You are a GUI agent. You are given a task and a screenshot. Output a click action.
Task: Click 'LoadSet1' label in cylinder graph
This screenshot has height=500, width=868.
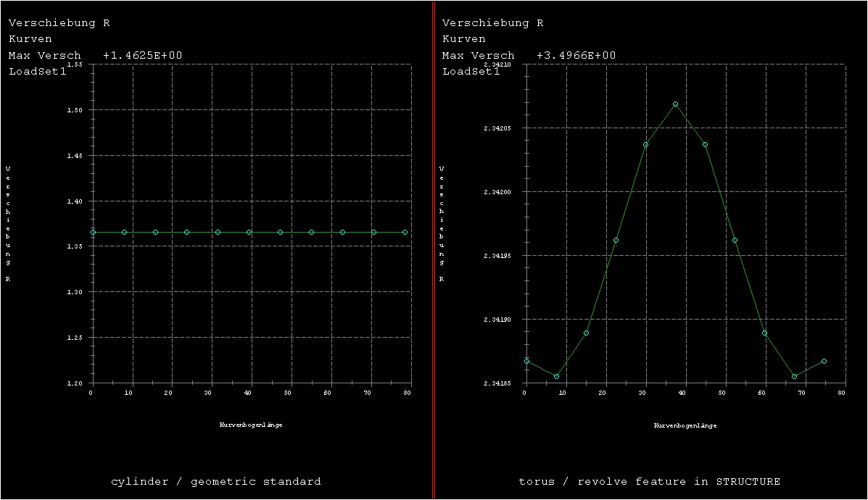click(x=37, y=71)
